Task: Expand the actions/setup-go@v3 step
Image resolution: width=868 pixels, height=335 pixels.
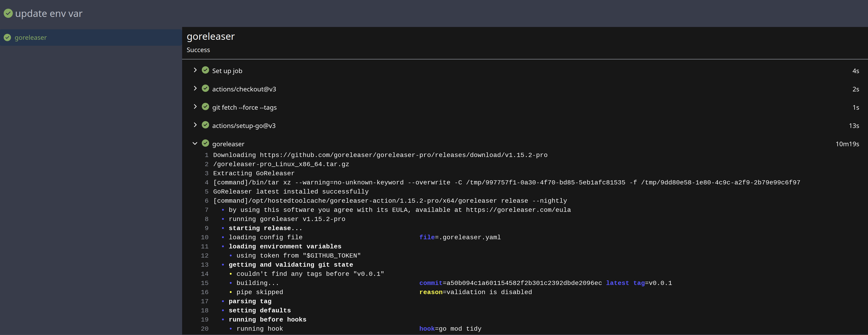Action: point(195,125)
